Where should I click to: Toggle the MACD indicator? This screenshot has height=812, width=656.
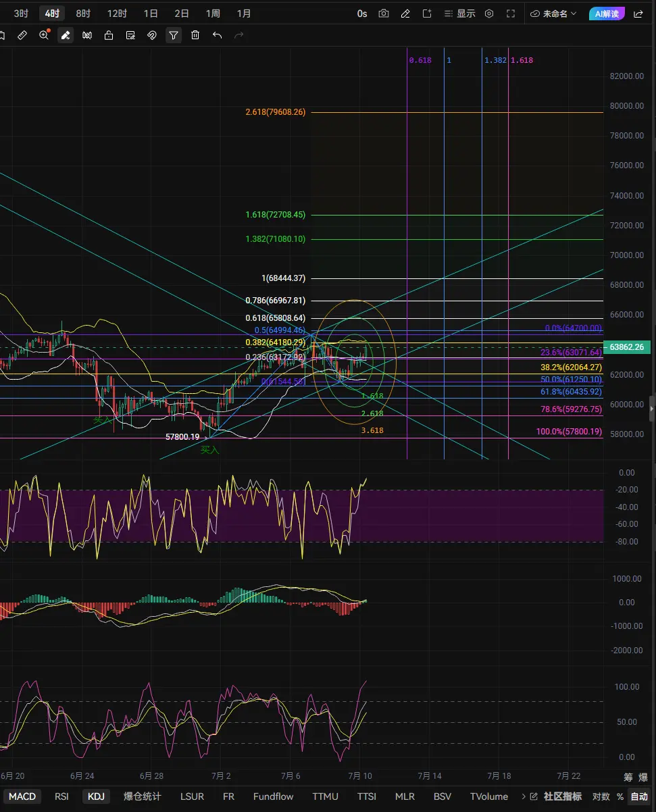point(22,796)
